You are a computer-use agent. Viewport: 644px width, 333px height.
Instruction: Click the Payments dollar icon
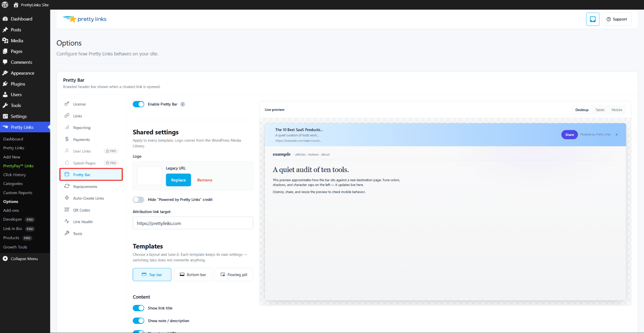(x=67, y=139)
